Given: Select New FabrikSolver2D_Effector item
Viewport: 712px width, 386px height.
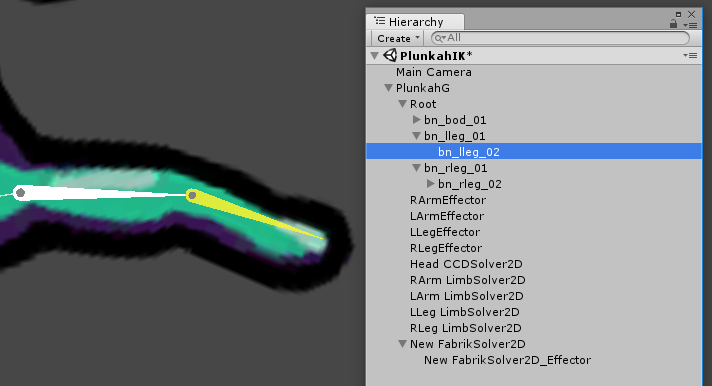Looking at the screenshot, I should (507, 360).
